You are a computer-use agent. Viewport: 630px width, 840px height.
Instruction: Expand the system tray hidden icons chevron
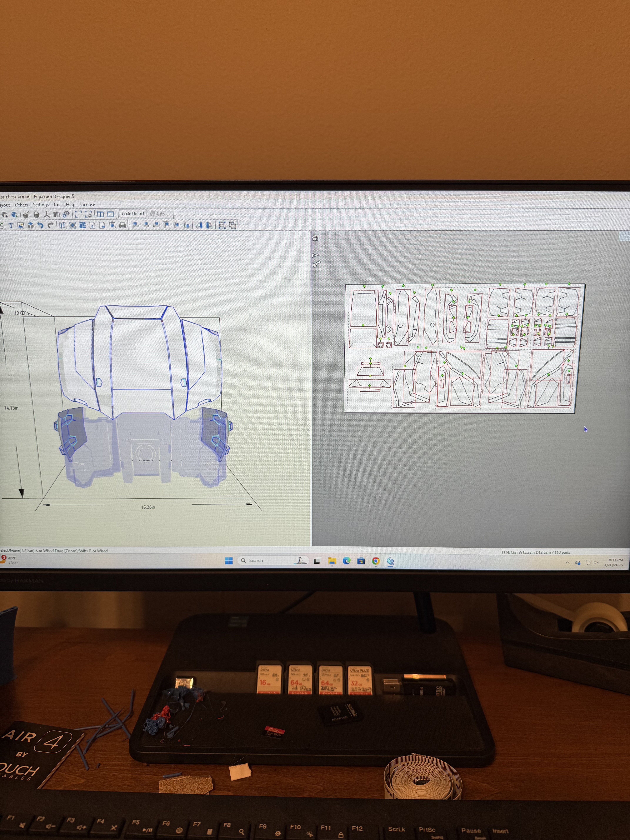tap(567, 562)
